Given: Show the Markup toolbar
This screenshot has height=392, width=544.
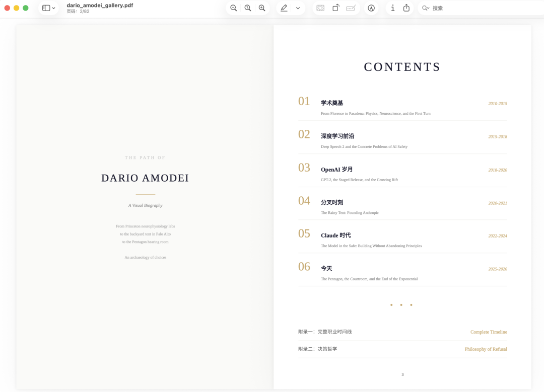Looking at the screenshot, I should pyautogui.click(x=371, y=8).
